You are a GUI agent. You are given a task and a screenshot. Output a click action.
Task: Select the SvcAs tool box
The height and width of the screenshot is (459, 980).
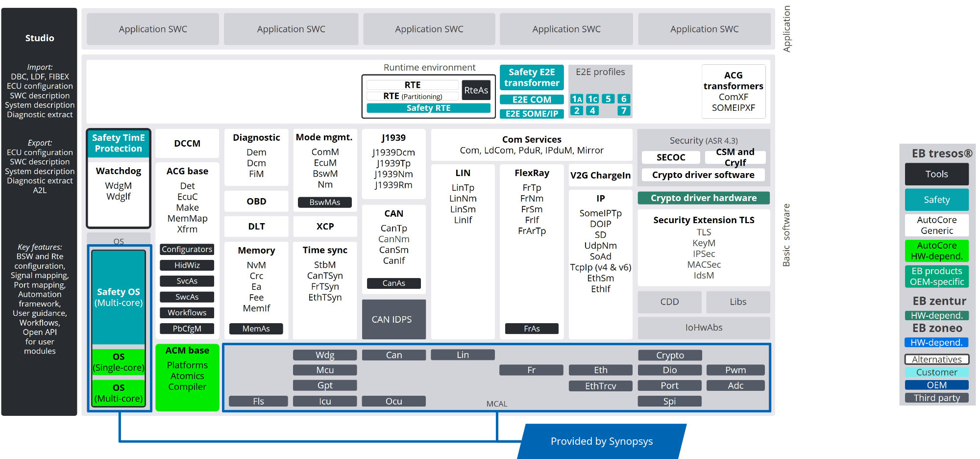click(187, 281)
